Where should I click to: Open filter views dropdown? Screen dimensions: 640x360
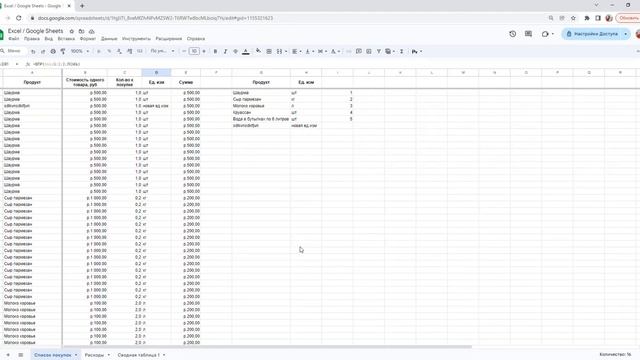pos(390,51)
